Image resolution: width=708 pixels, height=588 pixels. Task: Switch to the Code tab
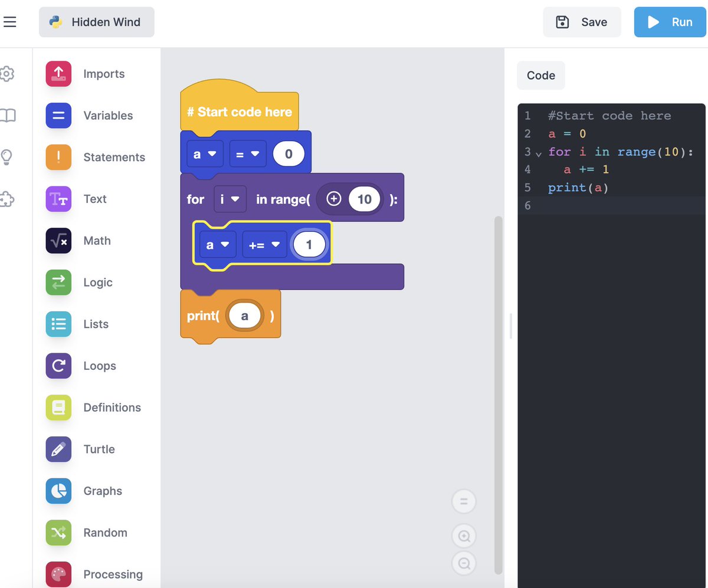click(540, 75)
